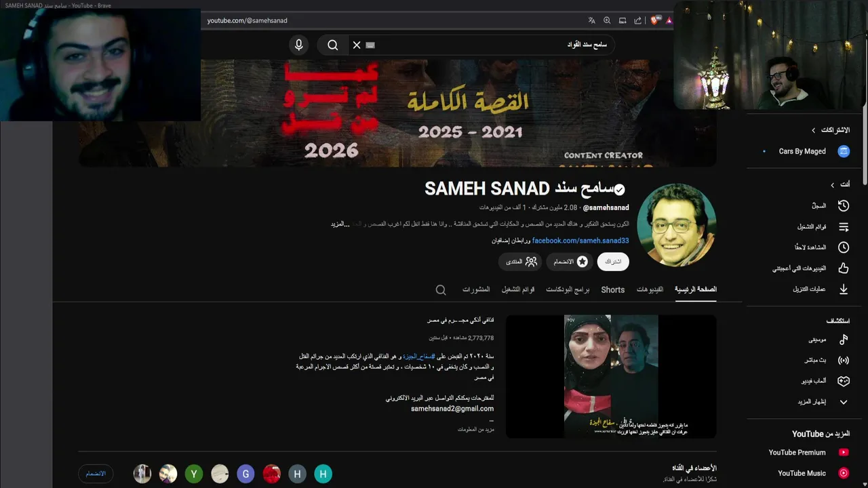Click the @samehsanad channel handle

(606, 207)
